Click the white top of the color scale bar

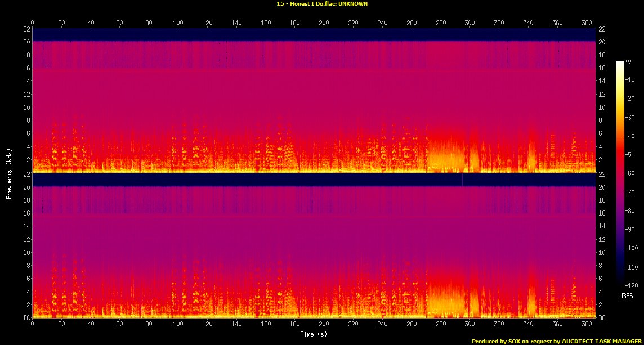click(620, 62)
